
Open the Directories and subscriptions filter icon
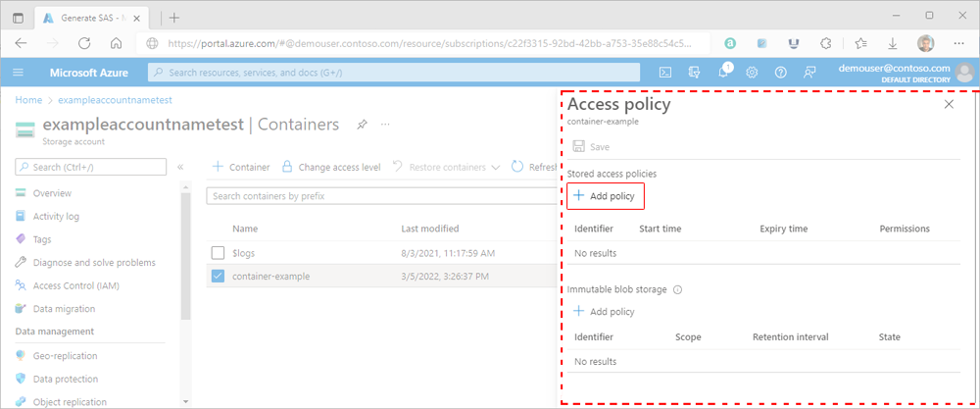[695, 73]
